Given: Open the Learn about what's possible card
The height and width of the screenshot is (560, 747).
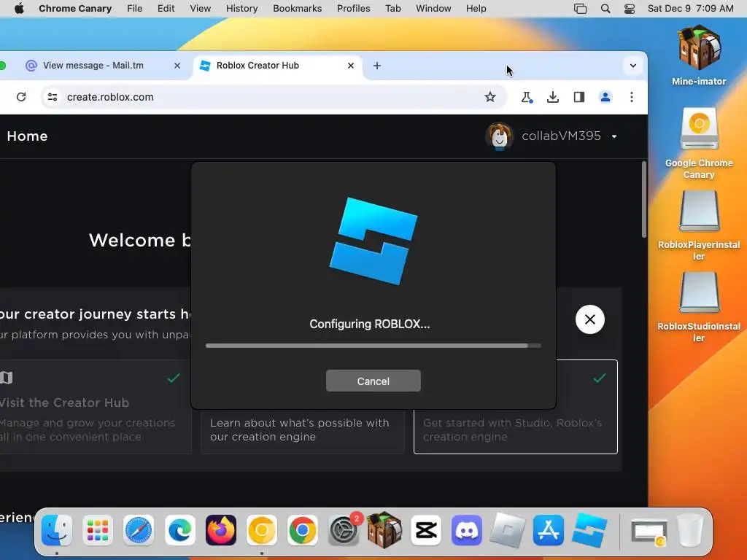Looking at the screenshot, I should tap(303, 430).
